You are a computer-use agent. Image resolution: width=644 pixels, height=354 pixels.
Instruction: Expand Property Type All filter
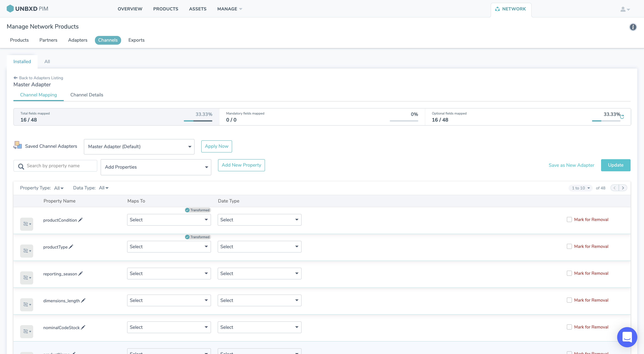click(59, 188)
